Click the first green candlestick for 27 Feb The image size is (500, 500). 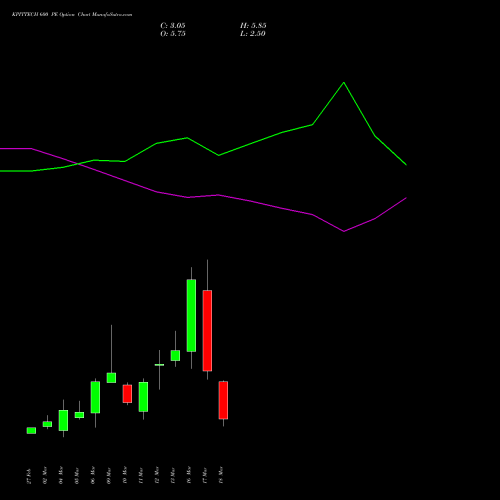pos(31,431)
